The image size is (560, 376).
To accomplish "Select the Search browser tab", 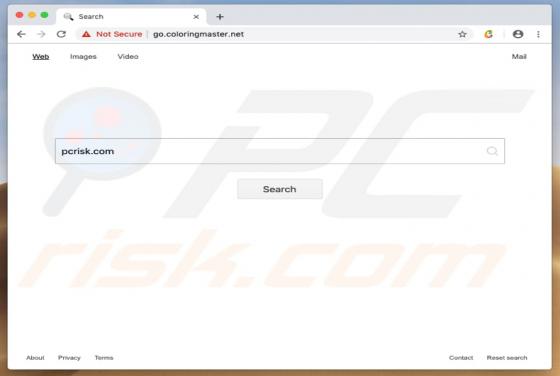I will pos(131,17).
